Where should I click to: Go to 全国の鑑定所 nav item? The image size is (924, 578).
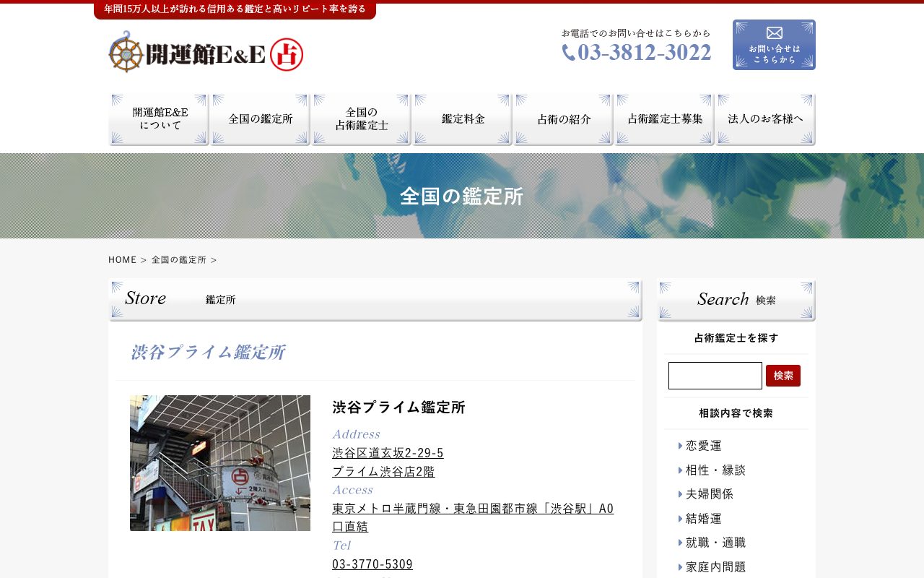tap(260, 120)
